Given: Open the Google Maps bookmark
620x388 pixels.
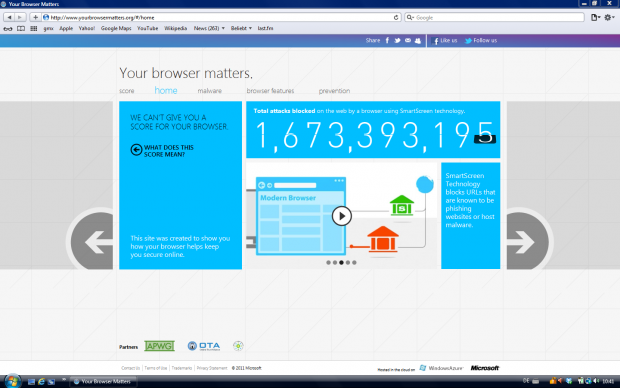Looking at the screenshot, I should (116, 28).
